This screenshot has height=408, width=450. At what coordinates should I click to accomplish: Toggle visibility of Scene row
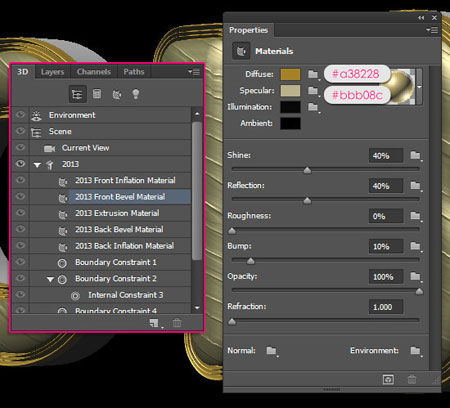20,131
